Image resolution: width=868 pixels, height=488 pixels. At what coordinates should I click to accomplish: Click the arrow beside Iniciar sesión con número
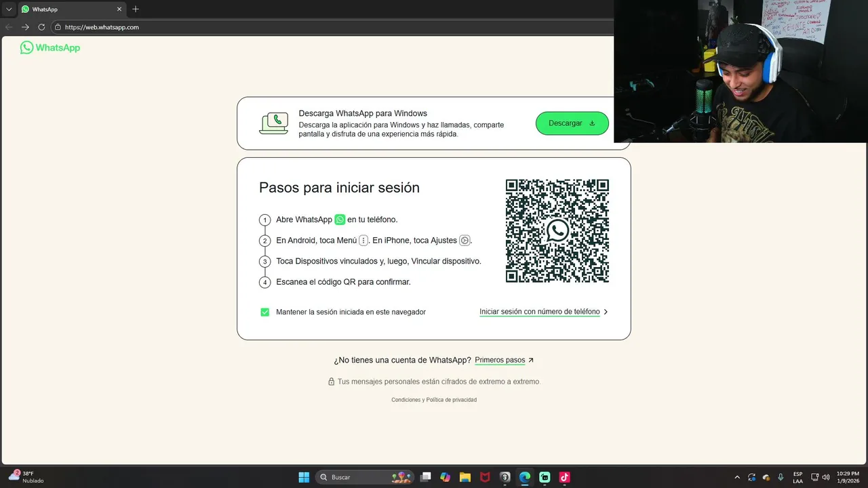click(606, 312)
